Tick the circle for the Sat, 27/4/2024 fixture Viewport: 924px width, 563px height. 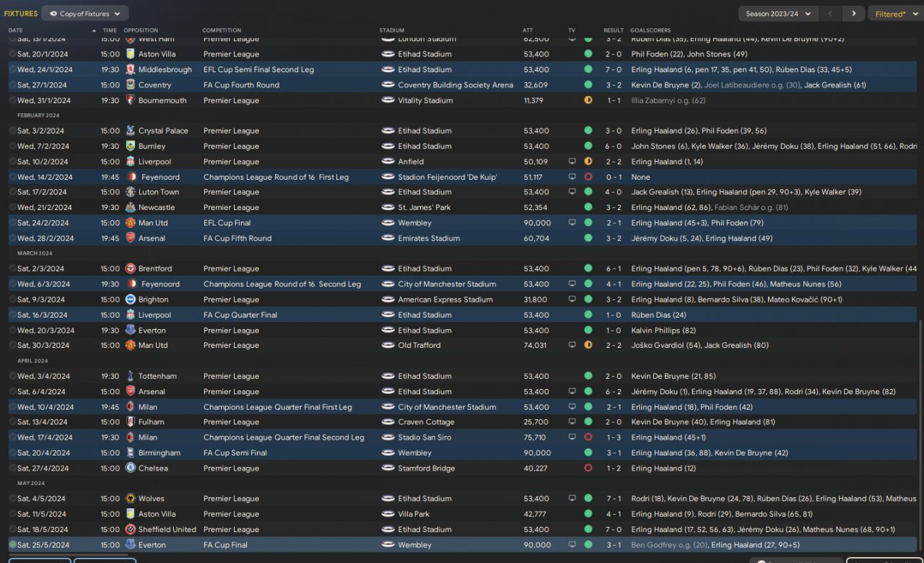(x=12, y=468)
